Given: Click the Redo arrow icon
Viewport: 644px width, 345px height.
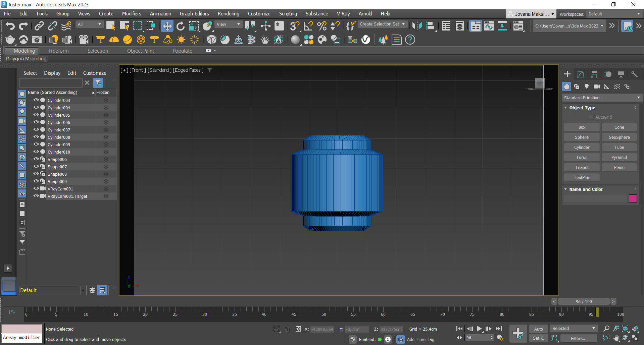Looking at the screenshot, I should tap(23, 26).
